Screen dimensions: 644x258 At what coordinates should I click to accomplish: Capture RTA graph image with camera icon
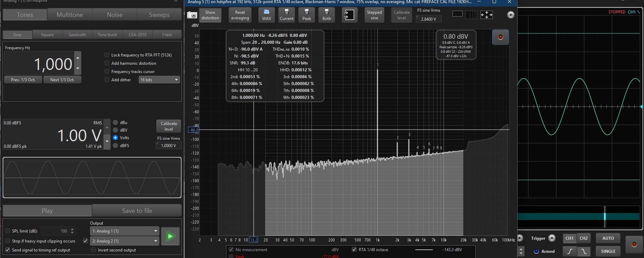(x=192, y=15)
